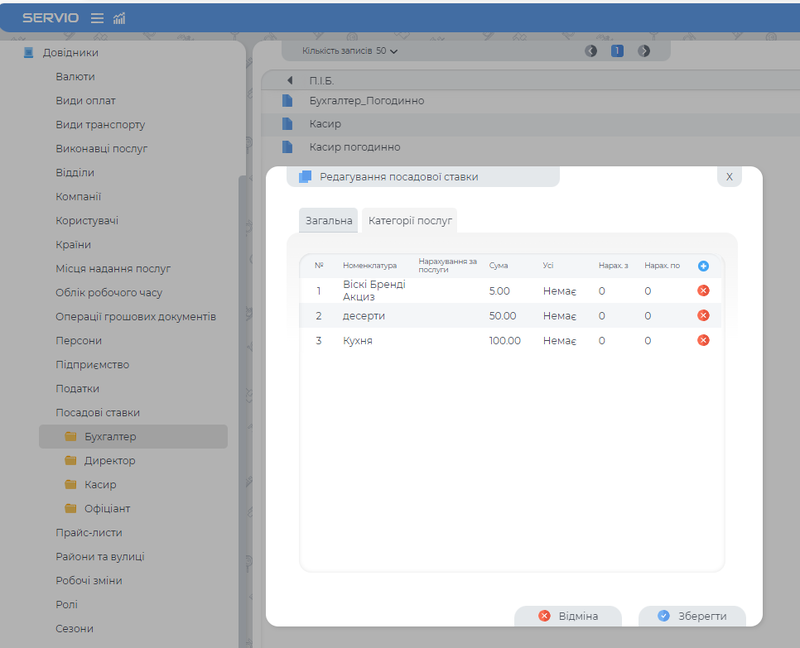Go to previous page with left arrow
The width and height of the screenshot is (800, 648).
(x=591, y=51)
